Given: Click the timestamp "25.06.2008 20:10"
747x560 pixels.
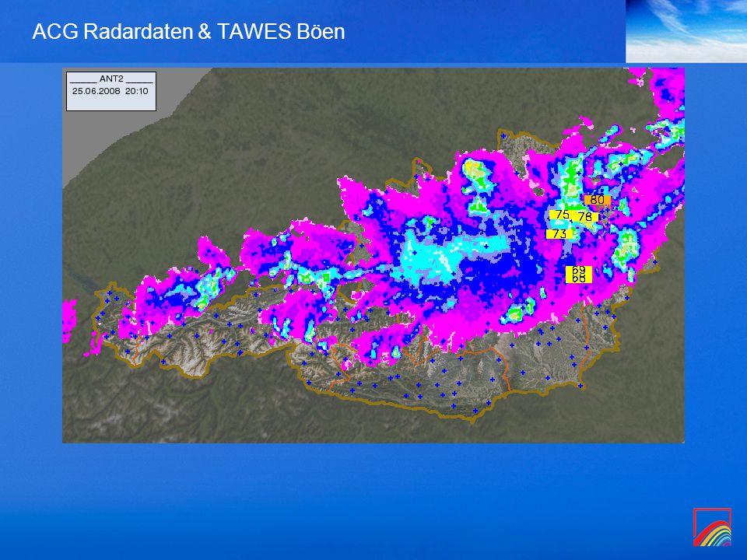Looking at the screenshot, I should 110,91.
